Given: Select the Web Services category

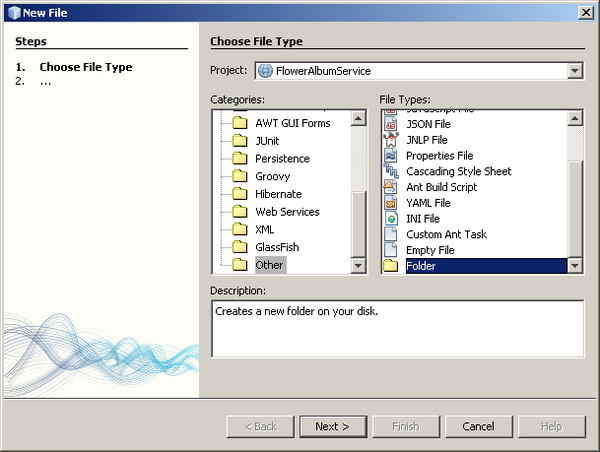Looking at the screenshot, I should coord(286,212).
